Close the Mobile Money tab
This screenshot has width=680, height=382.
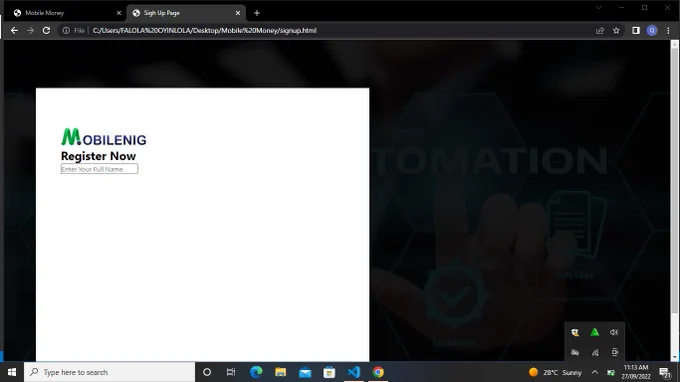[x=119, y=13]
